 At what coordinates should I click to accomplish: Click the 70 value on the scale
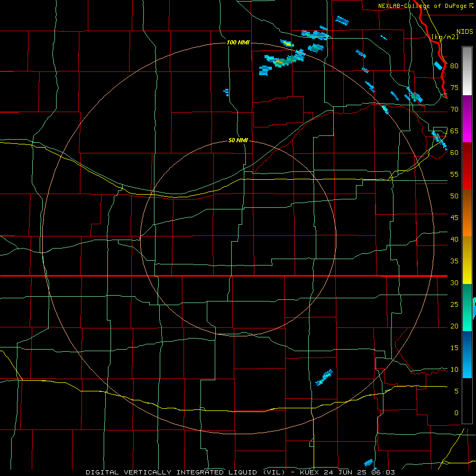454,109
